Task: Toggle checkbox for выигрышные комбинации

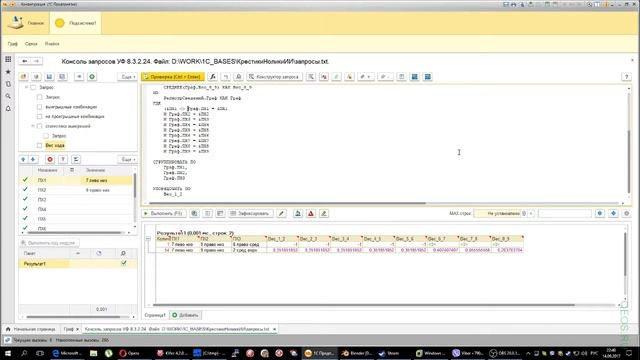Action: click(40, 107)
